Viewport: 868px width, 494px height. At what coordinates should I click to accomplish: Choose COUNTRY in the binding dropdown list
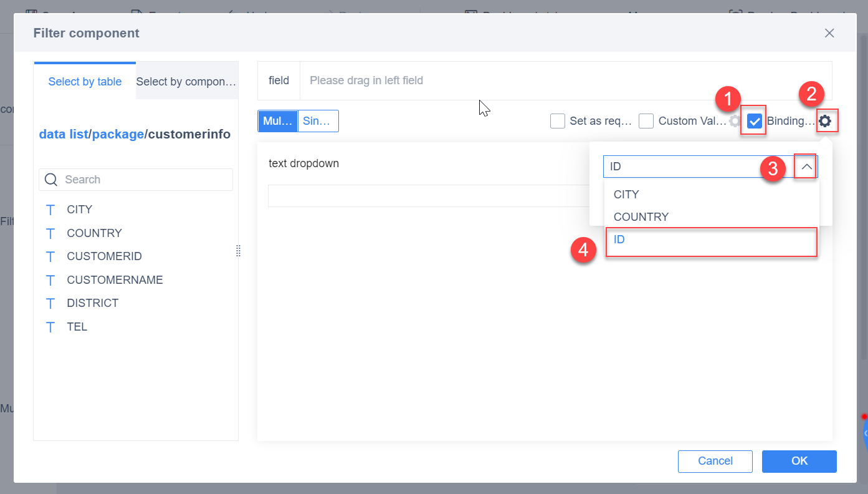[712, 217]
